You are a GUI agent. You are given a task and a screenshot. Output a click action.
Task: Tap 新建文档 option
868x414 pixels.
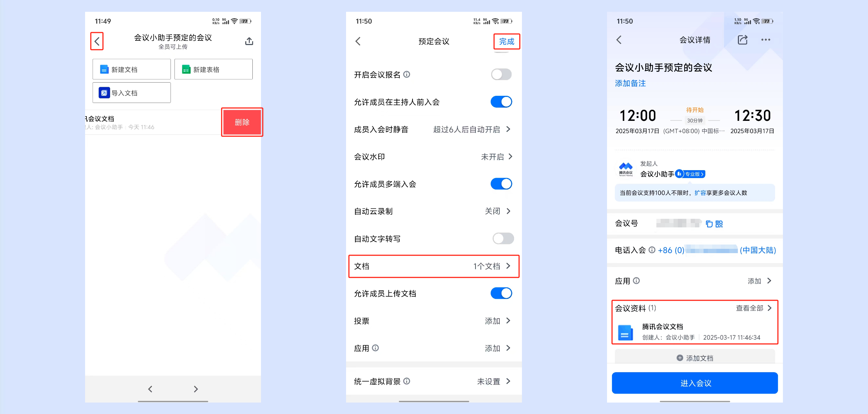[x=132, y=69]
